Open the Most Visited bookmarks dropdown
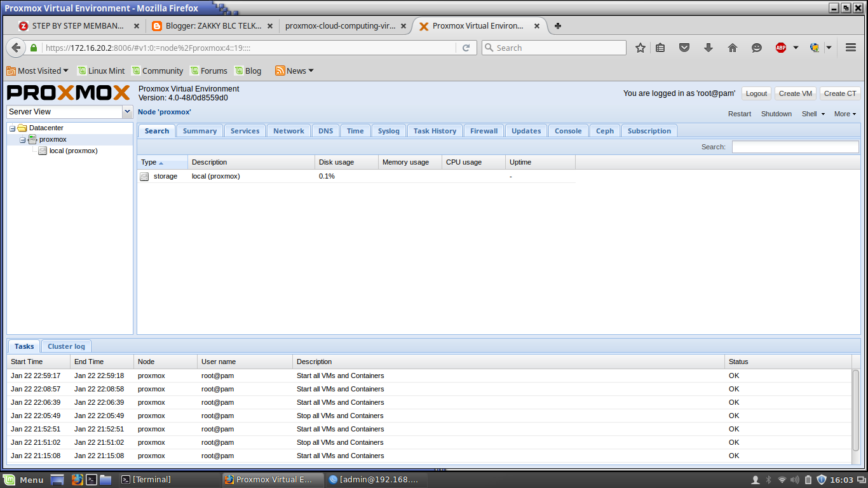The height and width of the screenshot is (488, 868). coord(37,71)
